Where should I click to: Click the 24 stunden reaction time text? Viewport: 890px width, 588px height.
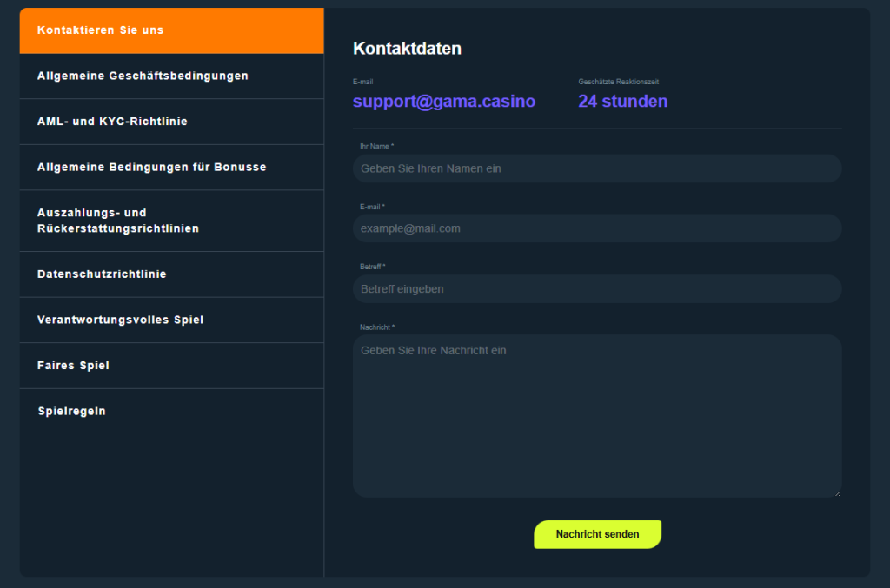point(622,102)
